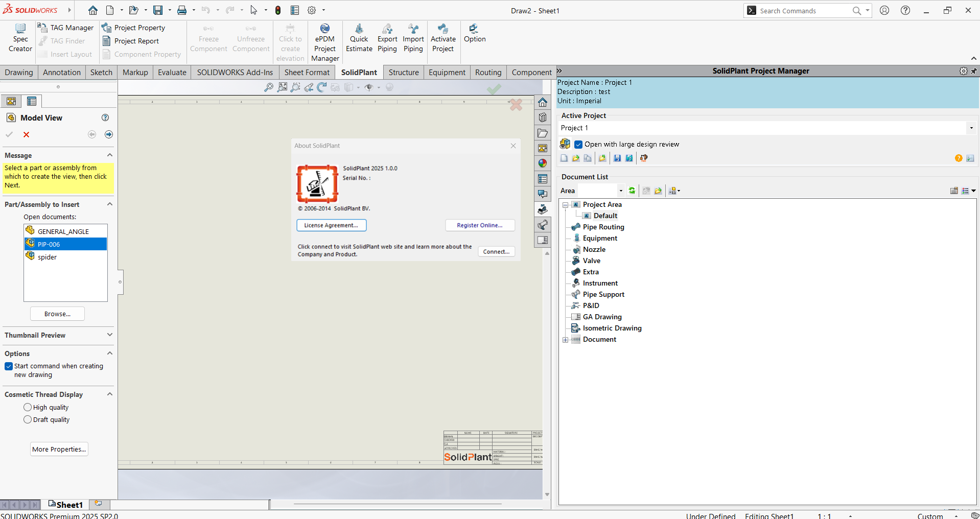Click the More Properties button
This screenshot has width=980, height=519.
pos(59,449)
